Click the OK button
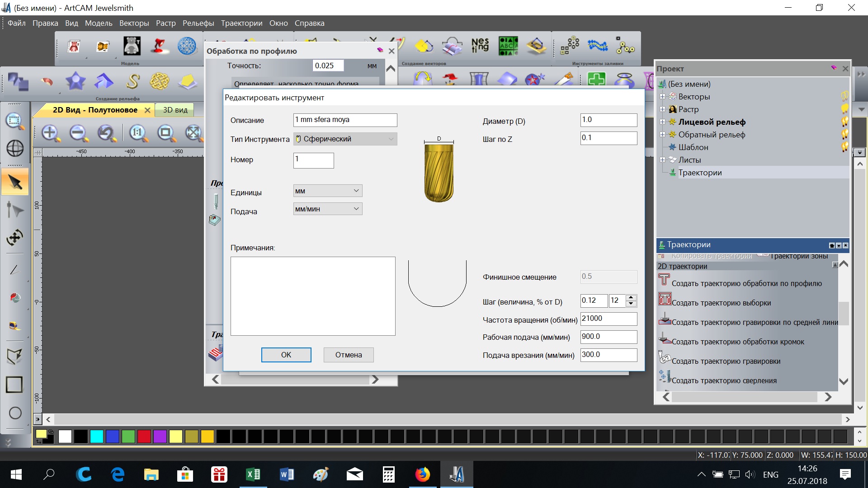The image size is (868, 488). (x=286, y=355)
